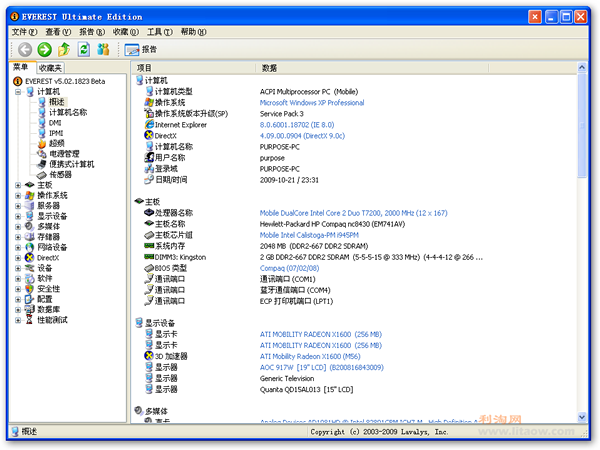Click the 配置 icon in sidebar tree
600x450 pixels.
pyautogui.click(x=30, y=299)
